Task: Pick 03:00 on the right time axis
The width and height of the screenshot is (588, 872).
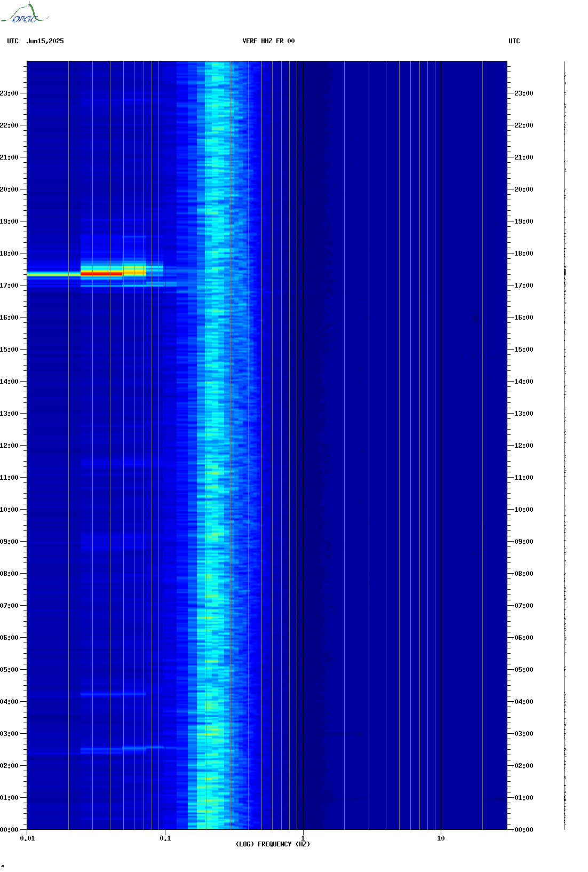Action: (524, 734)
